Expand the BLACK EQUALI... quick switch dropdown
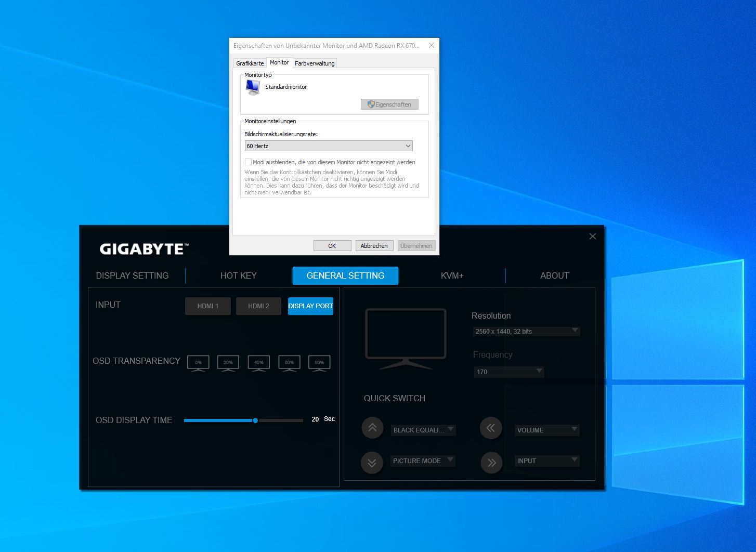 (423, 430)
